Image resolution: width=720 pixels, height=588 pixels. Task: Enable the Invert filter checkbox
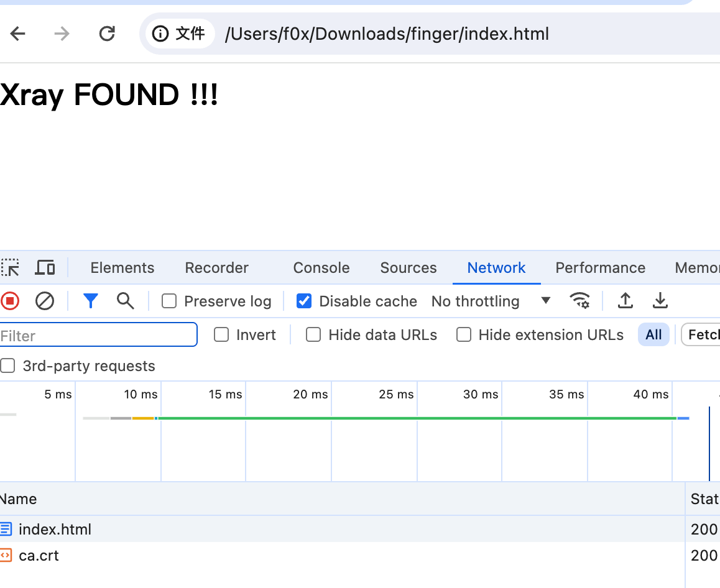221,335
